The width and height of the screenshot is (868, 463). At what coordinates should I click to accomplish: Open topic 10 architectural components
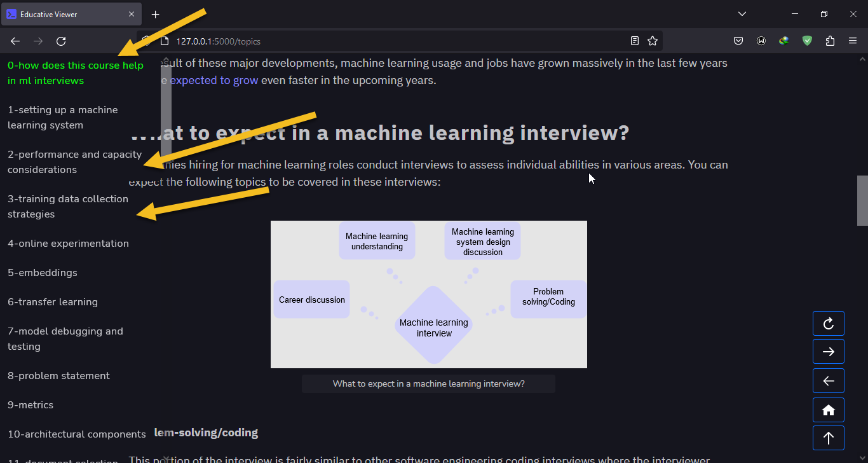(77, 434)
